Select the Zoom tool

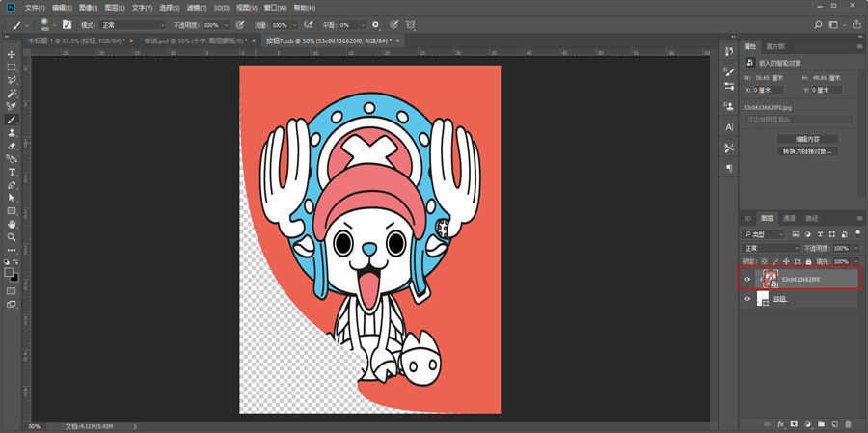click(x=11, y=237)
